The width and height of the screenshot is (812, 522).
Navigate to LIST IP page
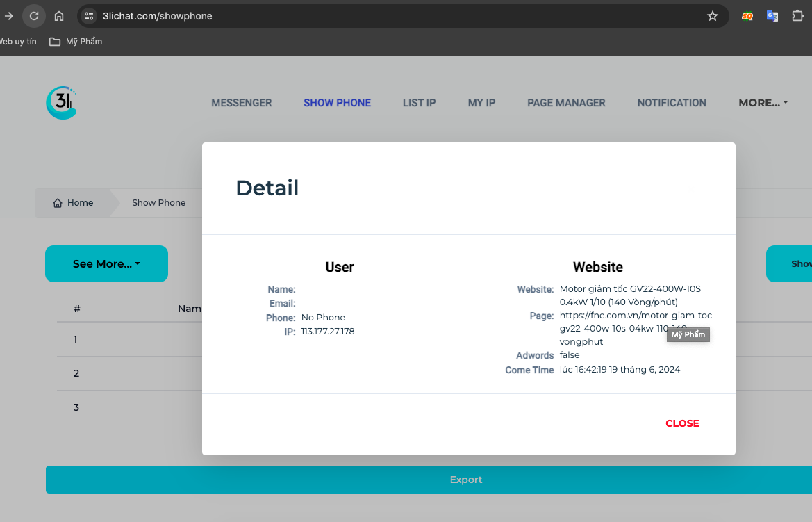point(419,103)
